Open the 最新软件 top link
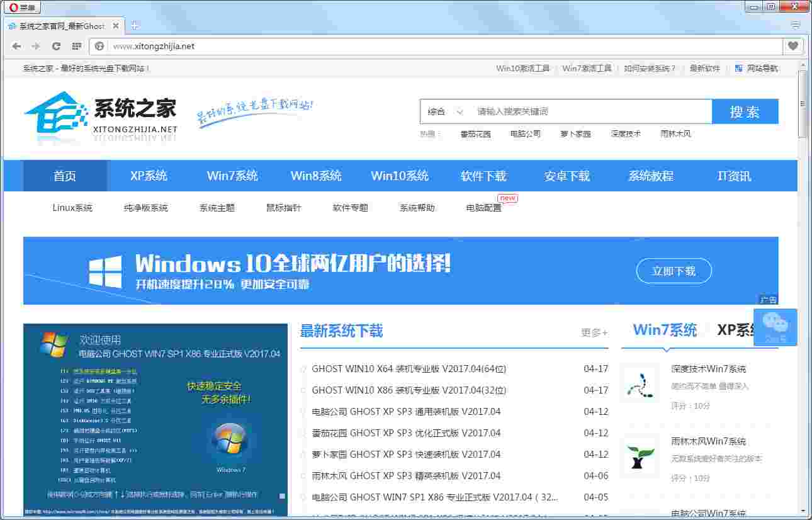Screen dimensions: 812x520 [x=705, y=68]
